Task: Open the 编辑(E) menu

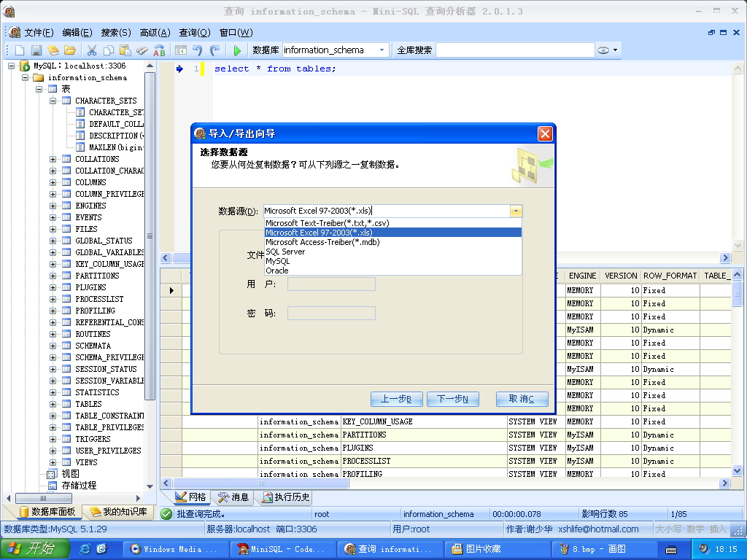Action: 77,32
